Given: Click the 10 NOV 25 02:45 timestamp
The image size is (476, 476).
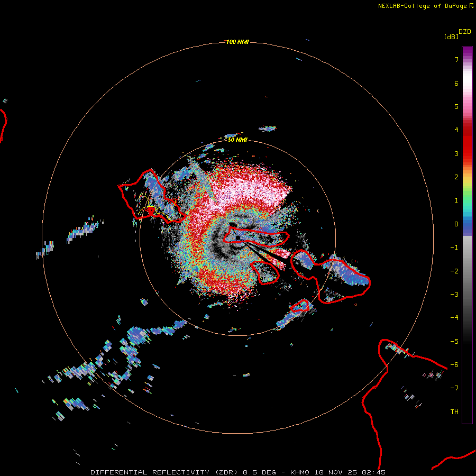Looking at the screenshot, I should click(350, 472).
